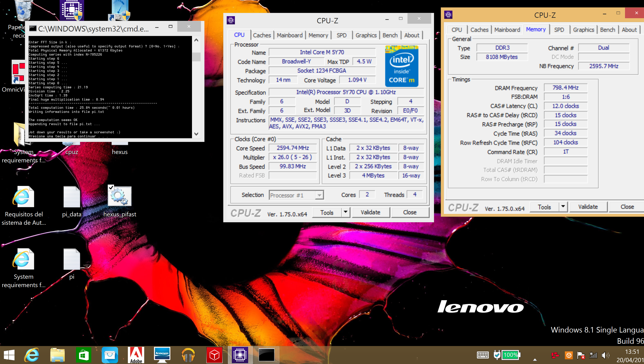Open the red cube app in taskbar

coord(214,355)
